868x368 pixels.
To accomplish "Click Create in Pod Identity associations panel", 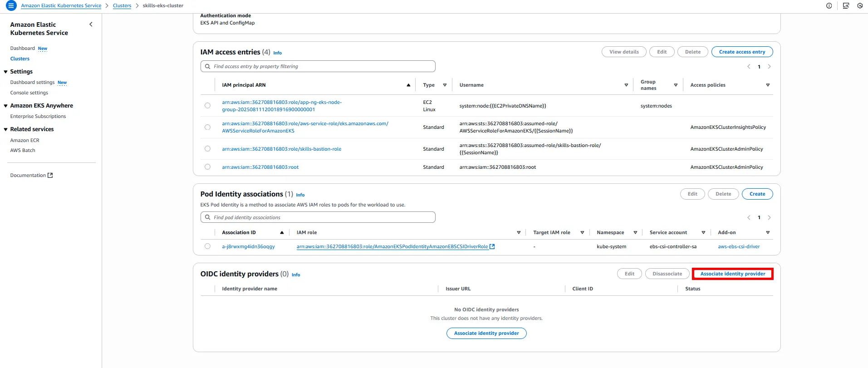I will coord(757,194).
